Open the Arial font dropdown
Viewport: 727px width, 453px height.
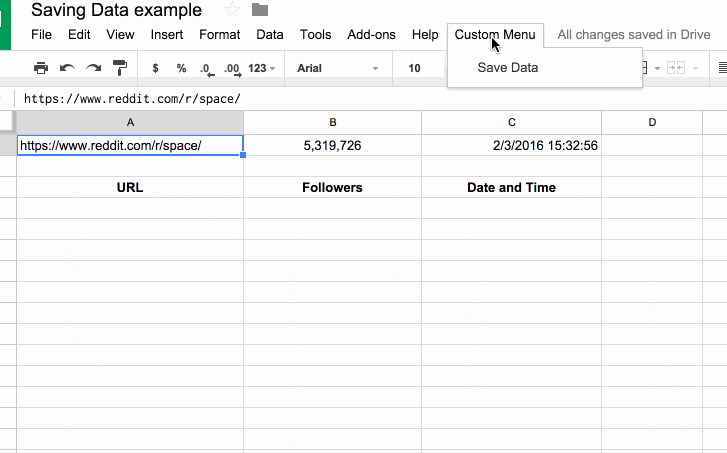tap(338, 68)
